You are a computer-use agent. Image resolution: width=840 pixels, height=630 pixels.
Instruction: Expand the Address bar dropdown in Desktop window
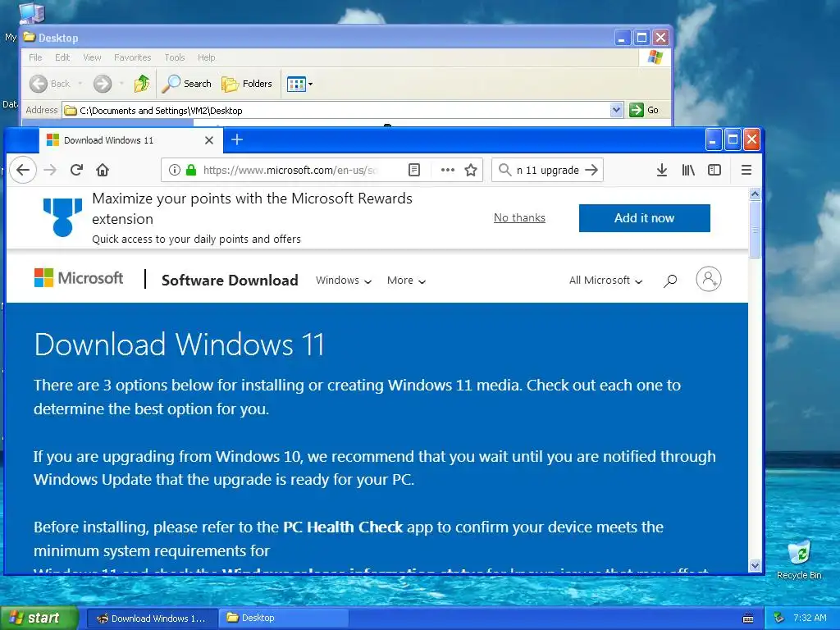pos(616,110)
